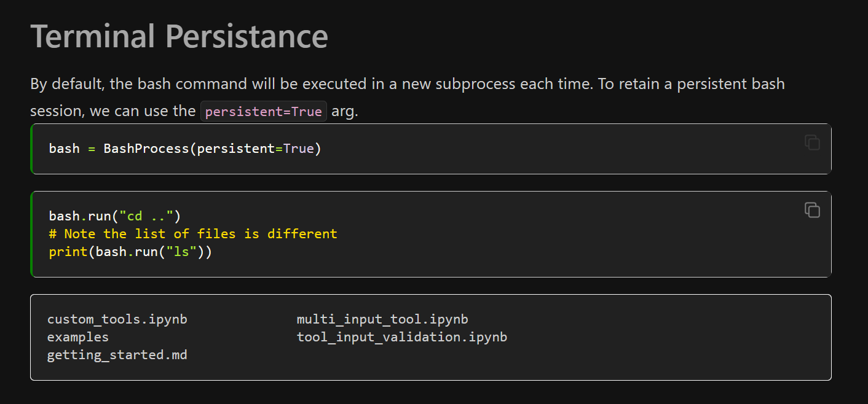The image size is (868, 404).
Task: Click the green left border of the bash.run cell
Action: click(x=31, y=234)
